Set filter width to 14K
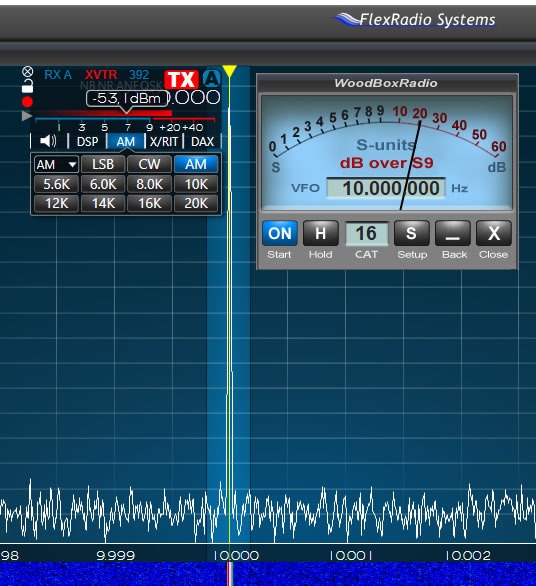536x586 pixels. coord(103,204)
